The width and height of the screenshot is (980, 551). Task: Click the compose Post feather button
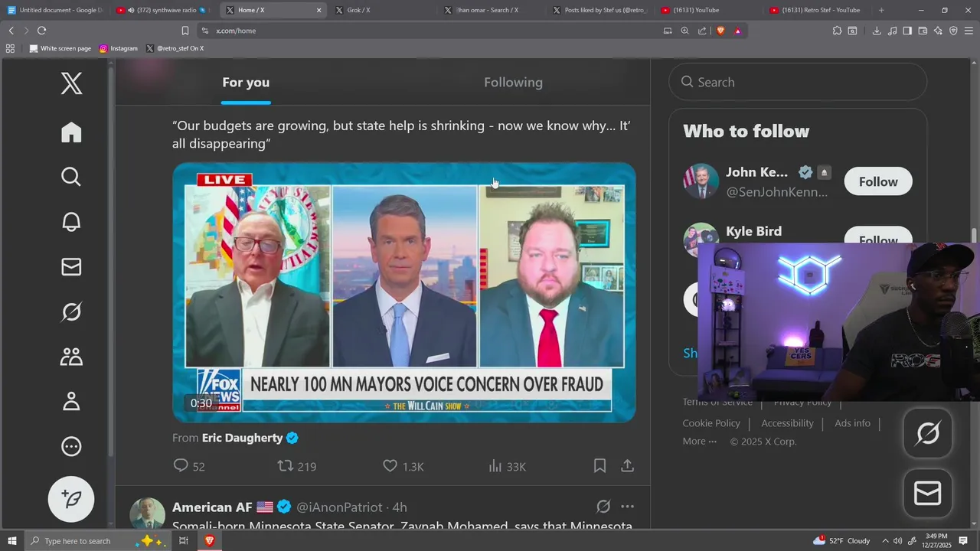click(x=71, y=499)
